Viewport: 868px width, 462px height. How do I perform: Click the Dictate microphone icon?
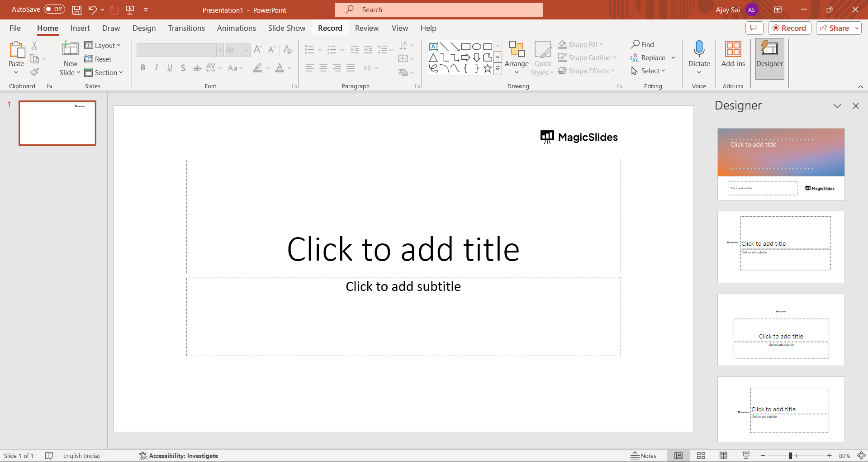(x=699, y=49)
